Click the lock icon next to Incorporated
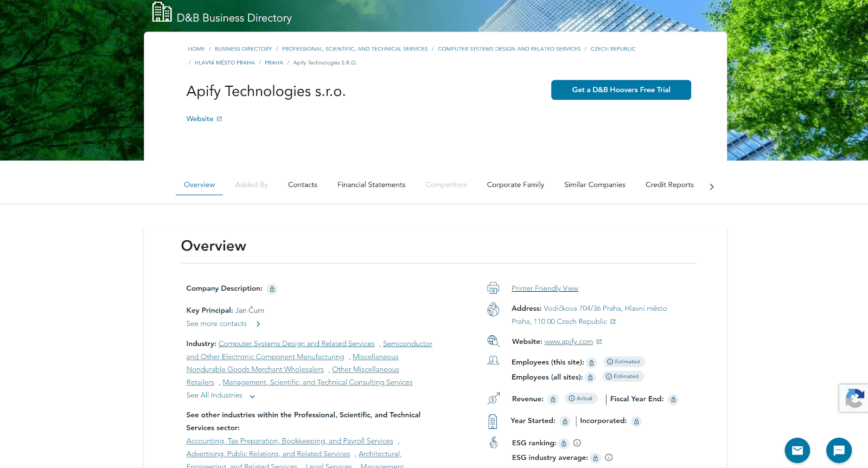868x468 pixels. [636, 421]
